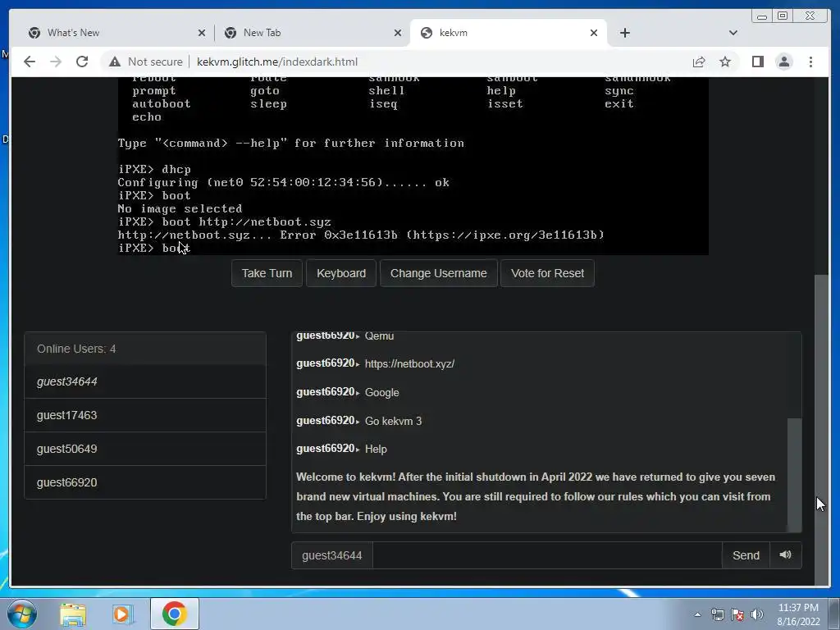The height and width of the screenshot is (630, 840).
Task: Select user guest17463 in list
Action: coord(145,415)
